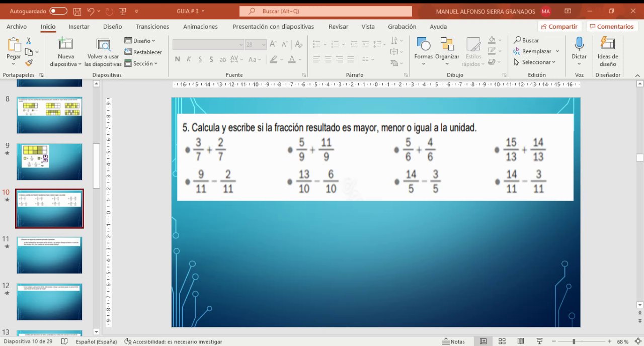Apply strikethrough formatting
This screenshot has width=644, height=346.
click(x=222, y=59)
